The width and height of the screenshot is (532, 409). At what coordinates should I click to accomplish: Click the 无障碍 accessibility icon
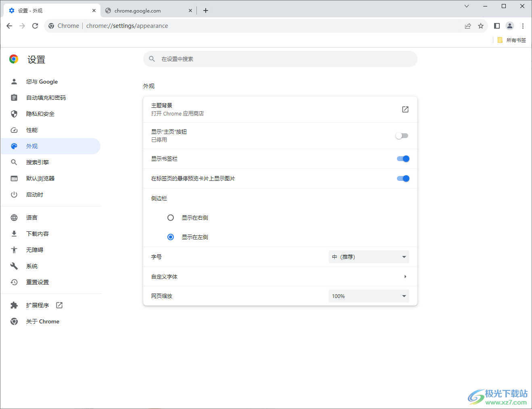tap(14, 250)
